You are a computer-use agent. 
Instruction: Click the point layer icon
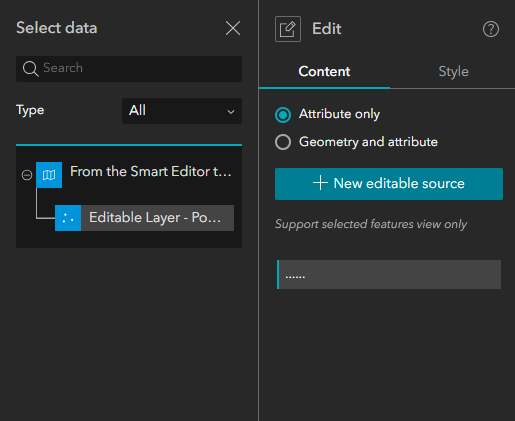(x=68, y=218)
